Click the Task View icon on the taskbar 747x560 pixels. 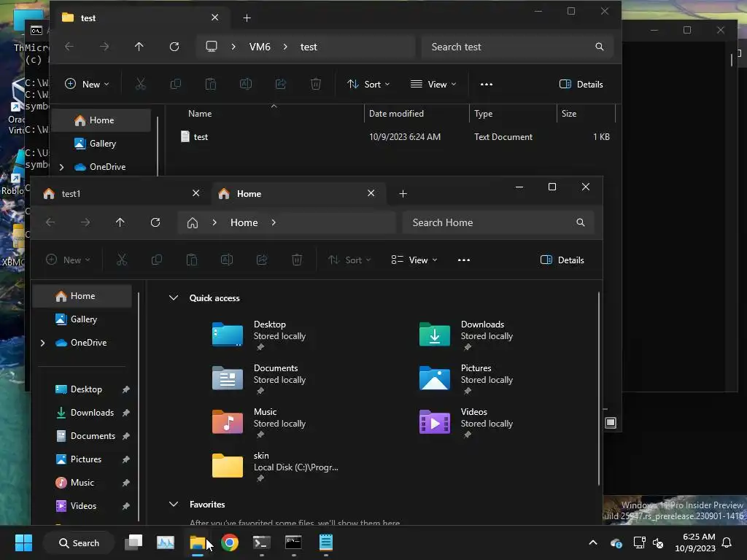pos(134,542)
